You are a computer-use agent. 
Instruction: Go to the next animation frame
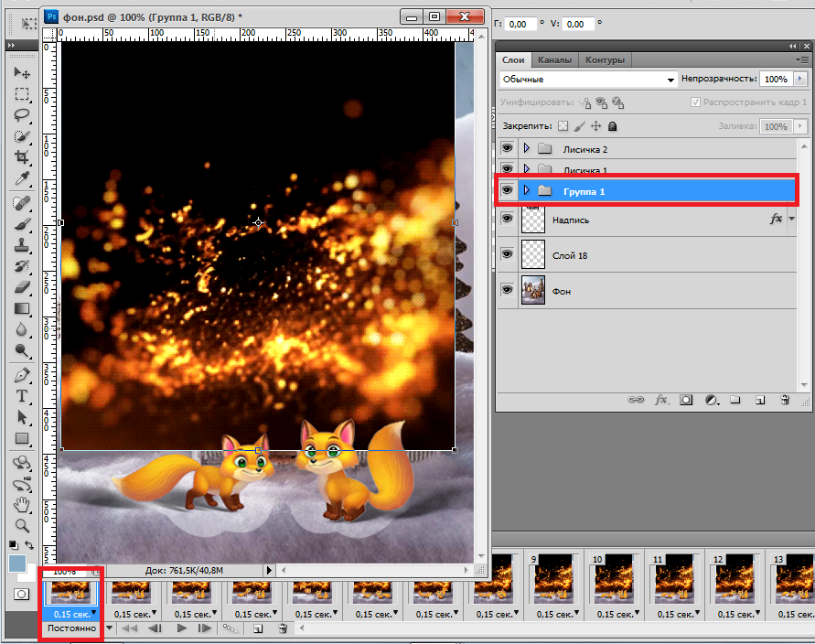[x=205, y=628]
